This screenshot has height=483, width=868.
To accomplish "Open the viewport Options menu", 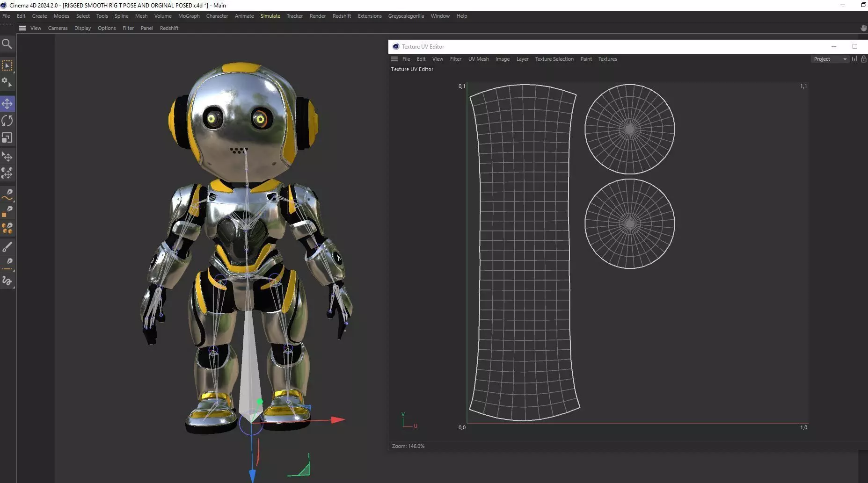I will click(x=107, y=28).
